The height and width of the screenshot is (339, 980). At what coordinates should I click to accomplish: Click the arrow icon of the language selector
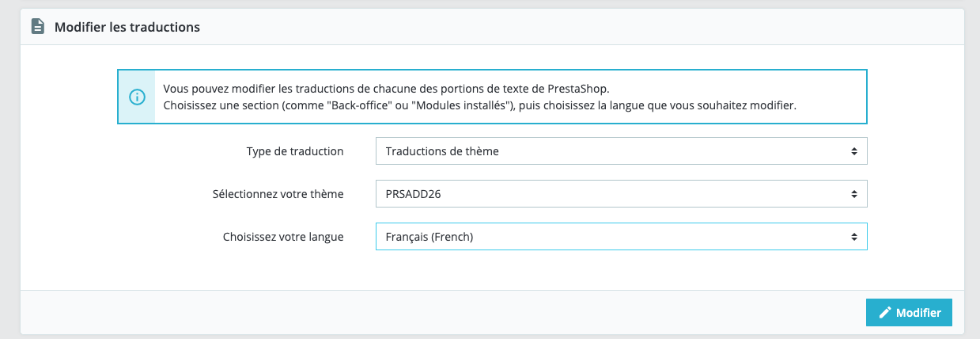pyautogui.click(x=853, y=236)
